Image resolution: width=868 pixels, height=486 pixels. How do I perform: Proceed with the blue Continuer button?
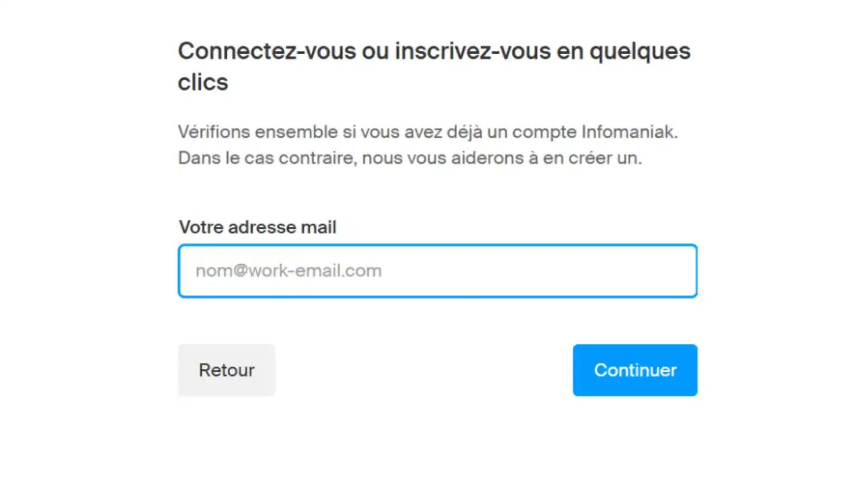635,370
